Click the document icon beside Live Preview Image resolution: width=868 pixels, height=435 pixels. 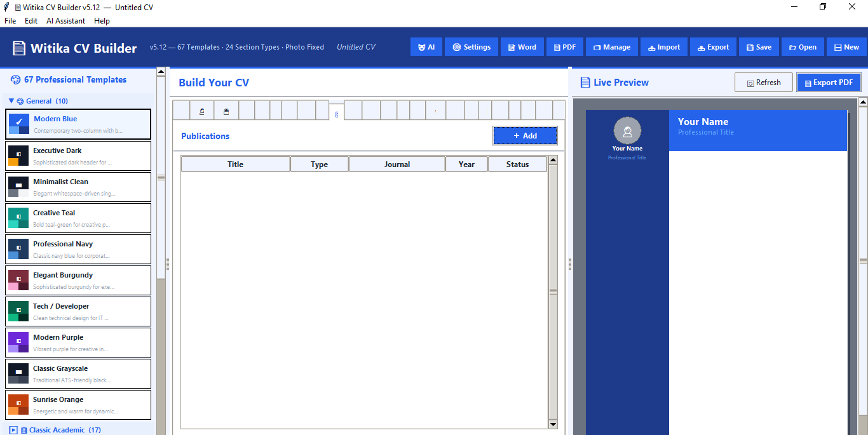click(x=585, y=83)
